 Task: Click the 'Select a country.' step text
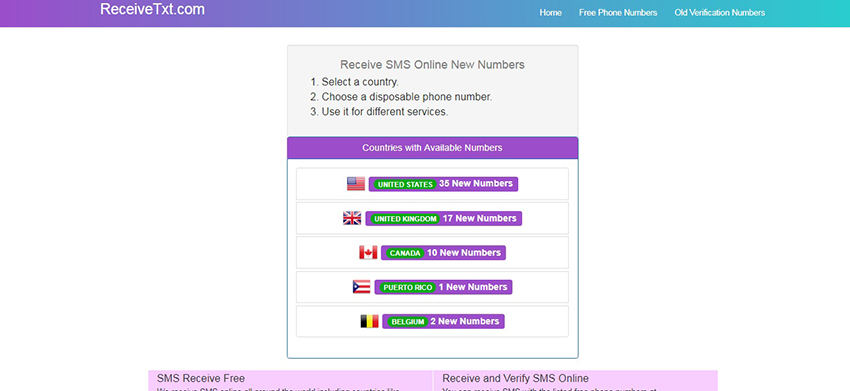point(360,82)
